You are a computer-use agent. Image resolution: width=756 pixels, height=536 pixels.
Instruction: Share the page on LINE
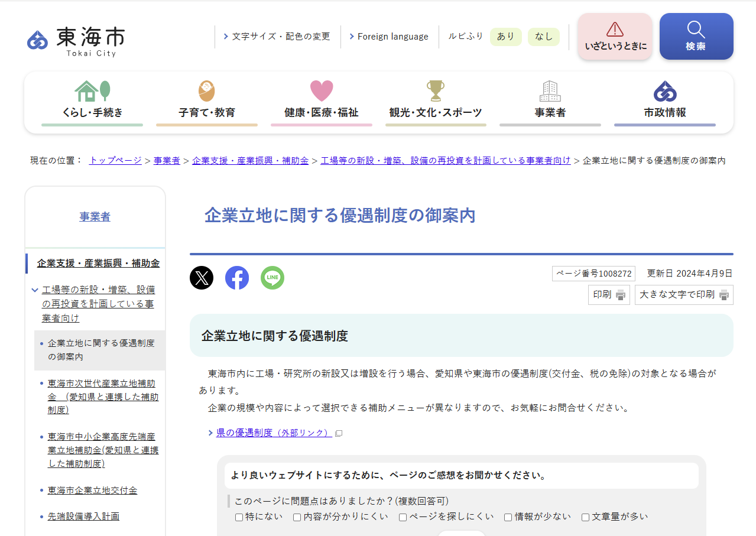[272, 278]
